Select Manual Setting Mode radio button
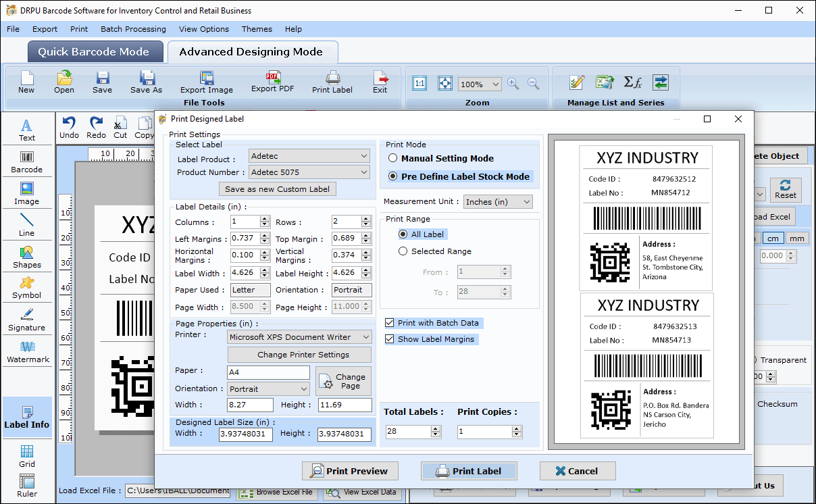Viewport: 816px width, 504px height. (x=393, y=158)
